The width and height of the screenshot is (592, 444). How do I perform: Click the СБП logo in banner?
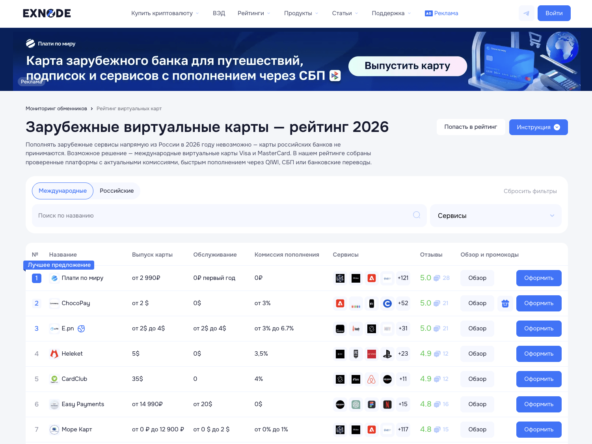point(335,76)
